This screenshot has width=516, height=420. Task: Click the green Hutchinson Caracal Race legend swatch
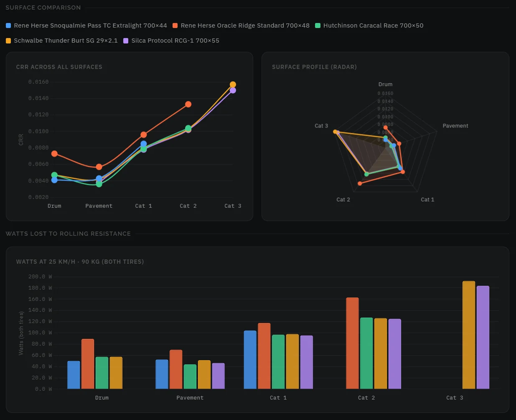[x=318, y=25]
